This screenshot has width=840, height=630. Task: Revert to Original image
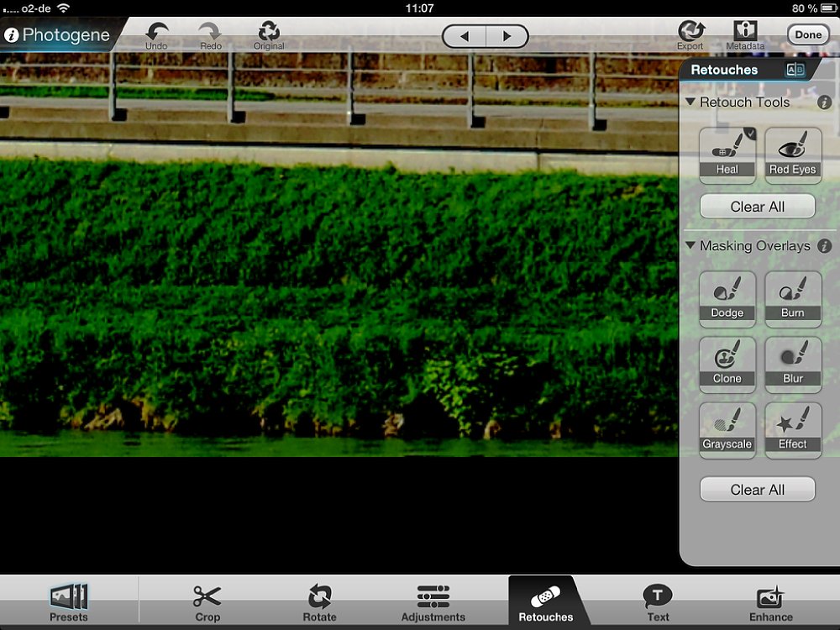[x=269, y=33]
